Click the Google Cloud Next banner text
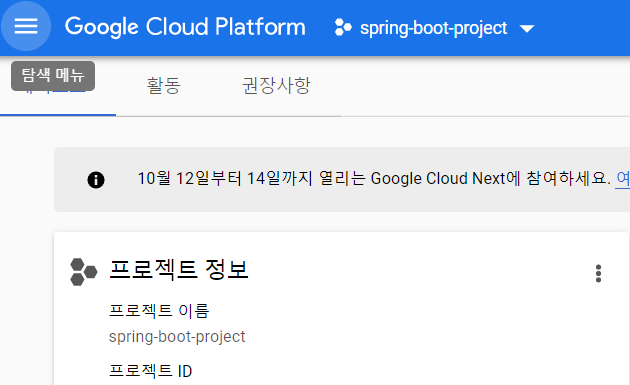 tap(374, 178)
